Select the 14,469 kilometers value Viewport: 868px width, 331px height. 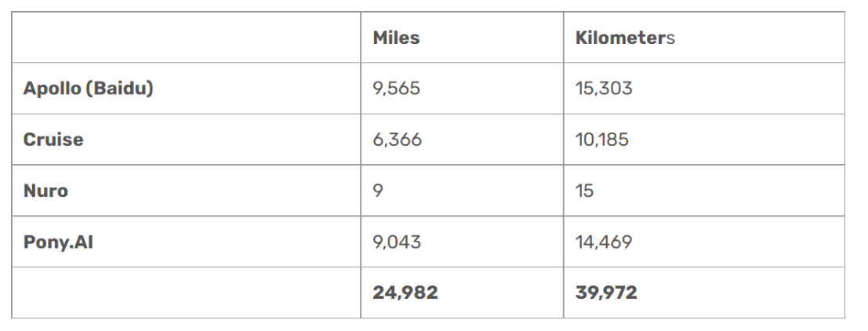(x=603, y=242)
